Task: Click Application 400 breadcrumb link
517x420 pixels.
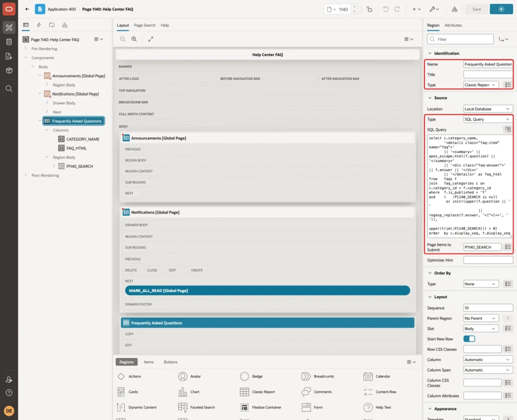Action: [x=62, y=9]
